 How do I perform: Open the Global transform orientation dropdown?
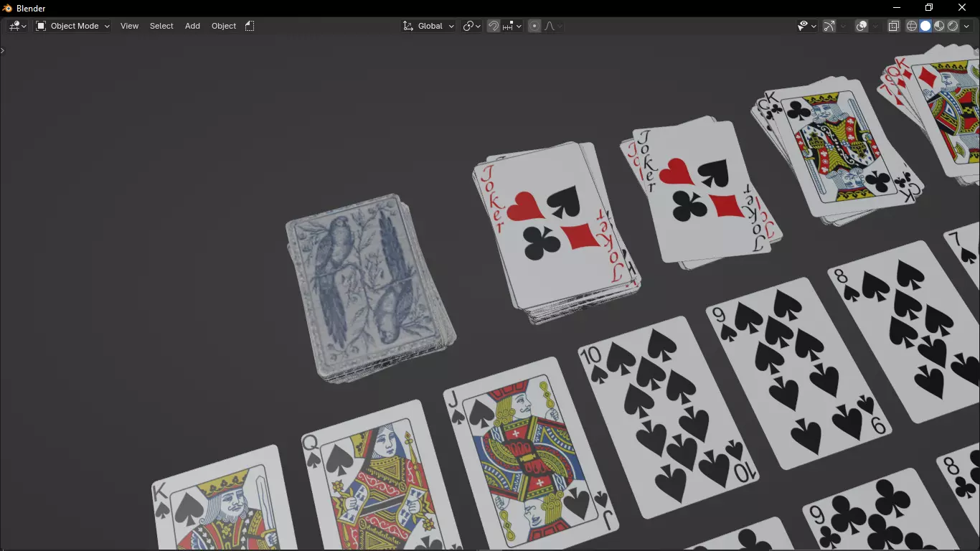tap(428, 26)
